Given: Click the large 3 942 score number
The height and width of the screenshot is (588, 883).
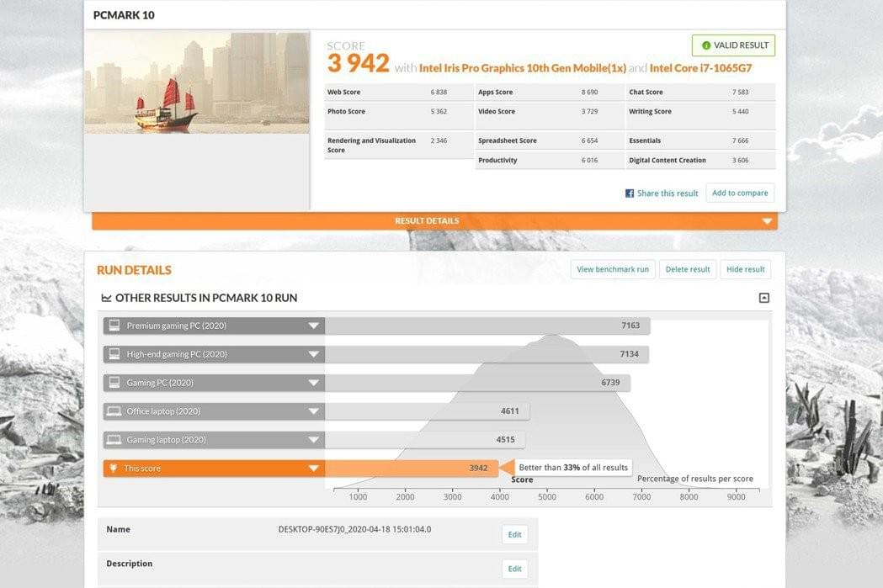Looking at the screenshot, I should pos(358,64).
